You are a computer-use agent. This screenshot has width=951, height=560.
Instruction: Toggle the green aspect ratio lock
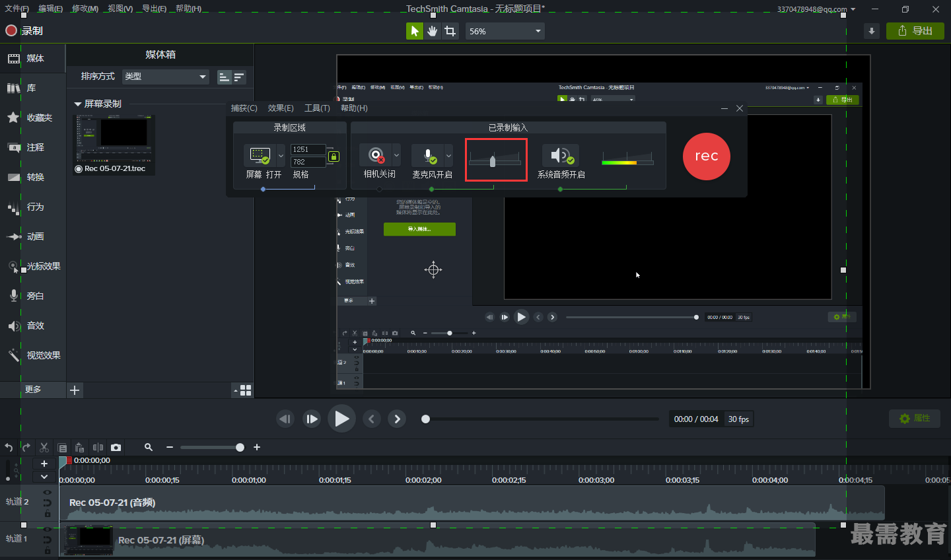point(334,156)
